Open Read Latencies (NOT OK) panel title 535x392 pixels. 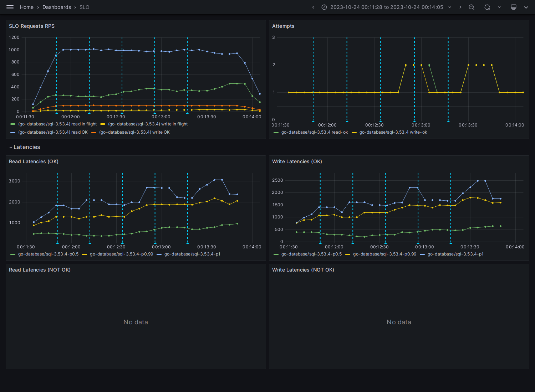click(40, 270)
